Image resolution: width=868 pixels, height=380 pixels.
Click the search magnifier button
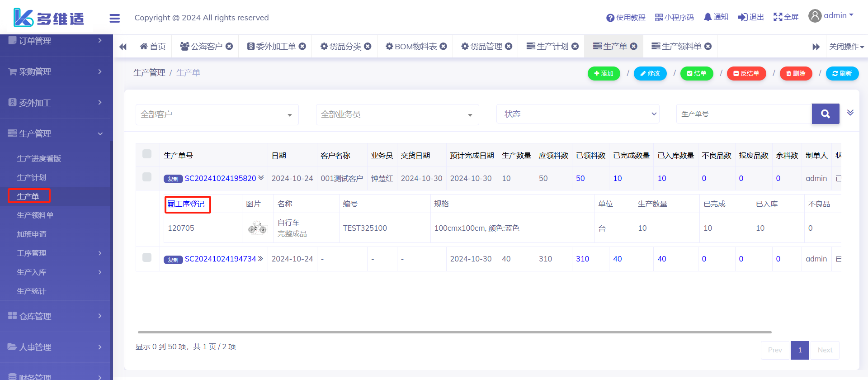point(825,114)
